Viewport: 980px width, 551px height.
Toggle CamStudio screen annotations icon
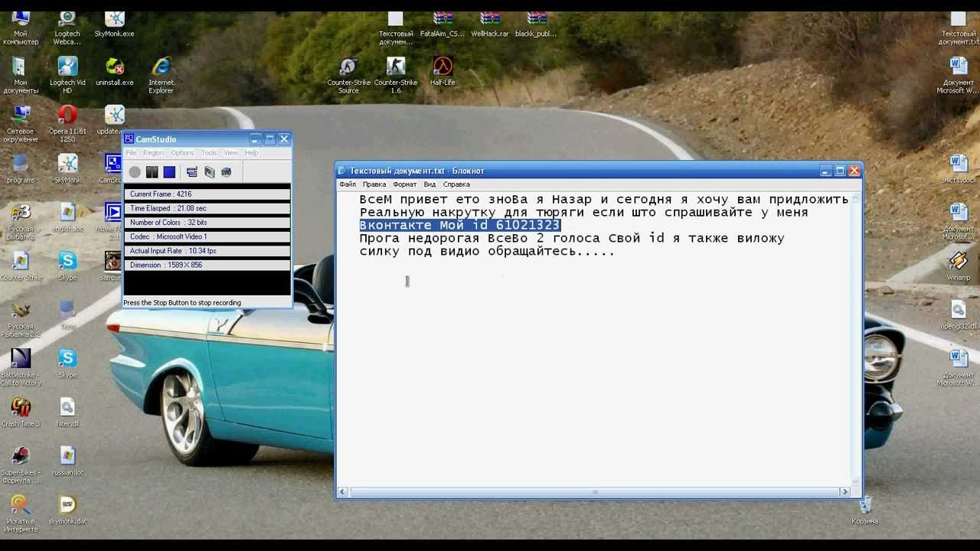tap(192, 172)
